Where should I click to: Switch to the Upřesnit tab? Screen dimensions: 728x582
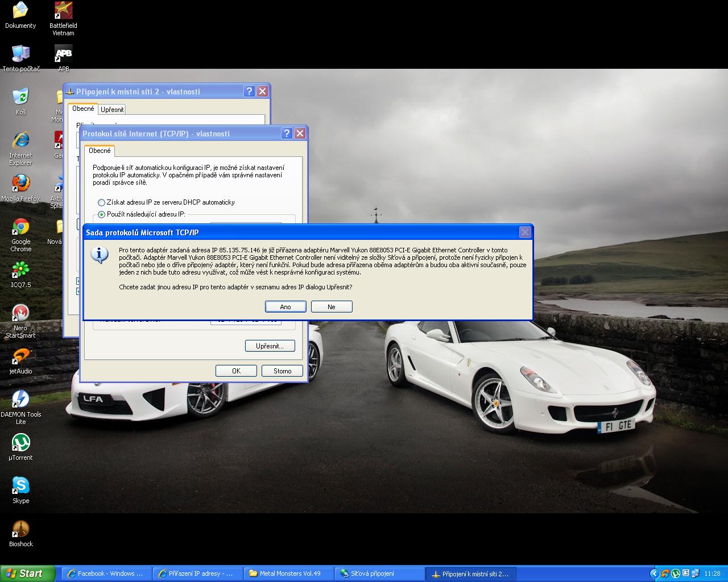(112, 110)
